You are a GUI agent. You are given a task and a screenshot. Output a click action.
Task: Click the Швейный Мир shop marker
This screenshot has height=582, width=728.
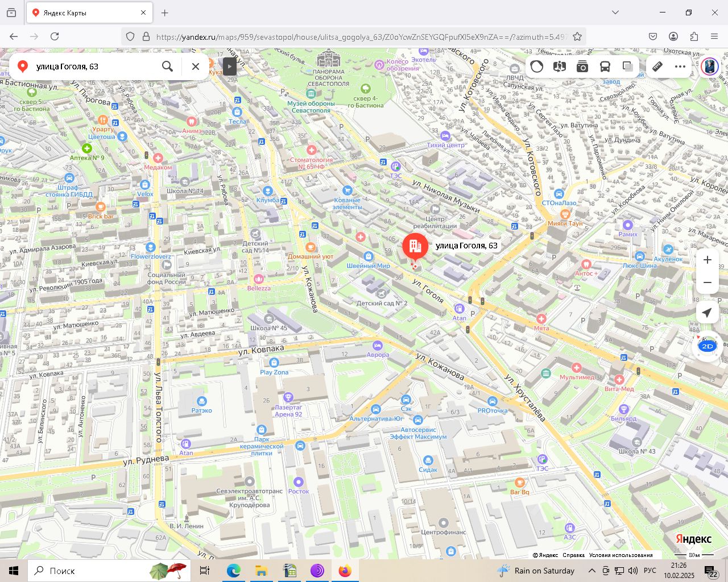click(369, 256)
